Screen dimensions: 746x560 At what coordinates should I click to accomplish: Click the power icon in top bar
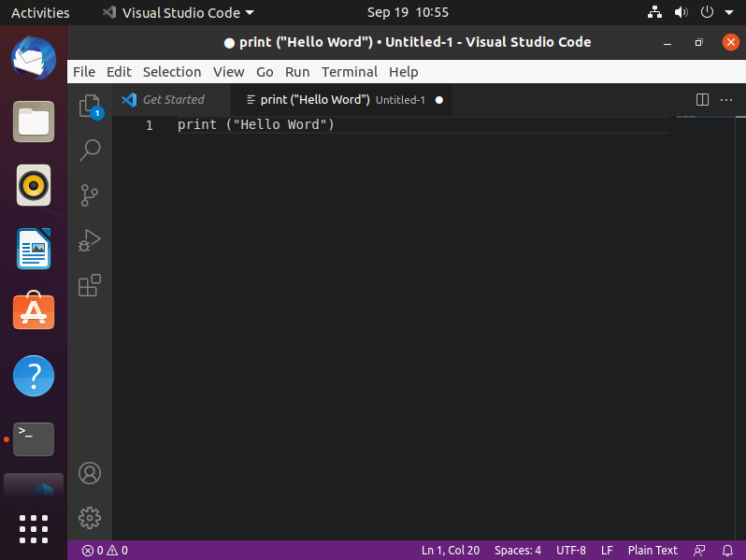tap(707, 12)
